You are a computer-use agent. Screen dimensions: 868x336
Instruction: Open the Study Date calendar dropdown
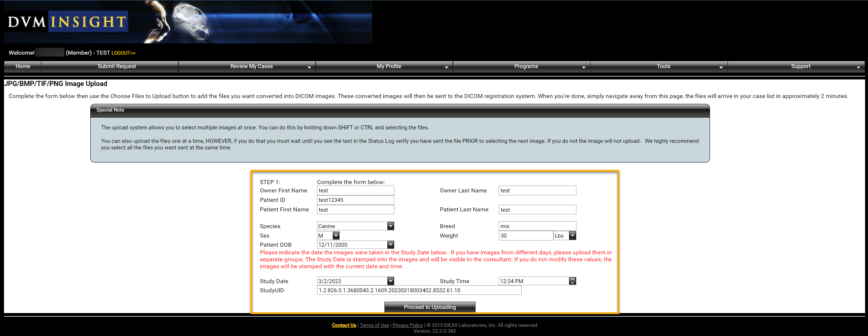(390, 281)
